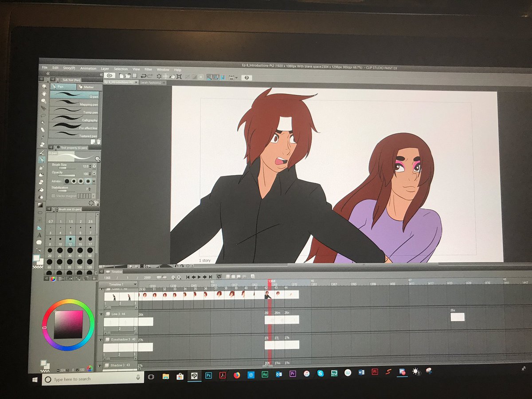Screen dimensions: 532x399
Task: Delete sub tool via trash icon
Action: pos(98,141)
